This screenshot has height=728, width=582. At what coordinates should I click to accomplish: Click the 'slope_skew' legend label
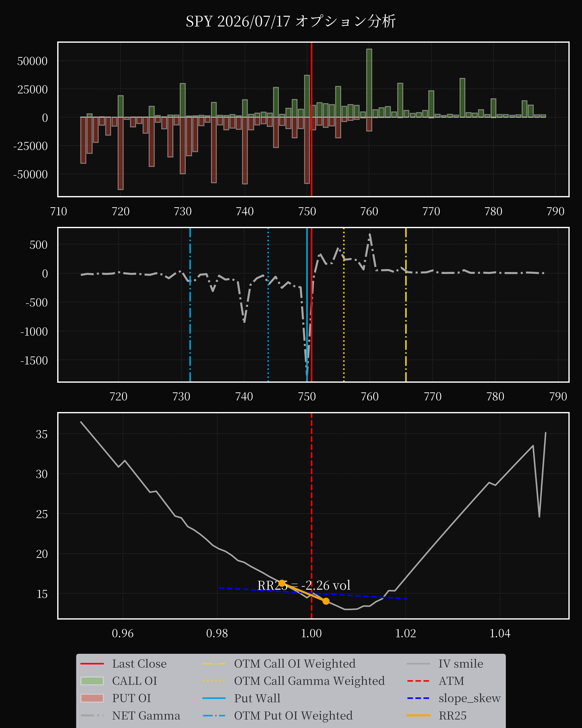click(469, 698)
